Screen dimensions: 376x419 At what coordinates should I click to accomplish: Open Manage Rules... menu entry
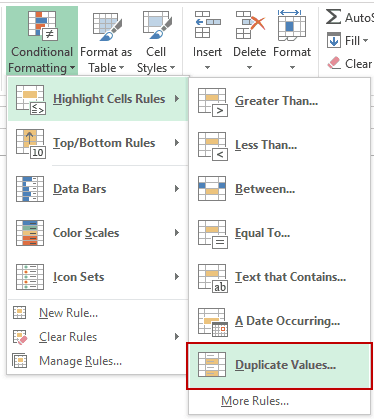[80, 361]
